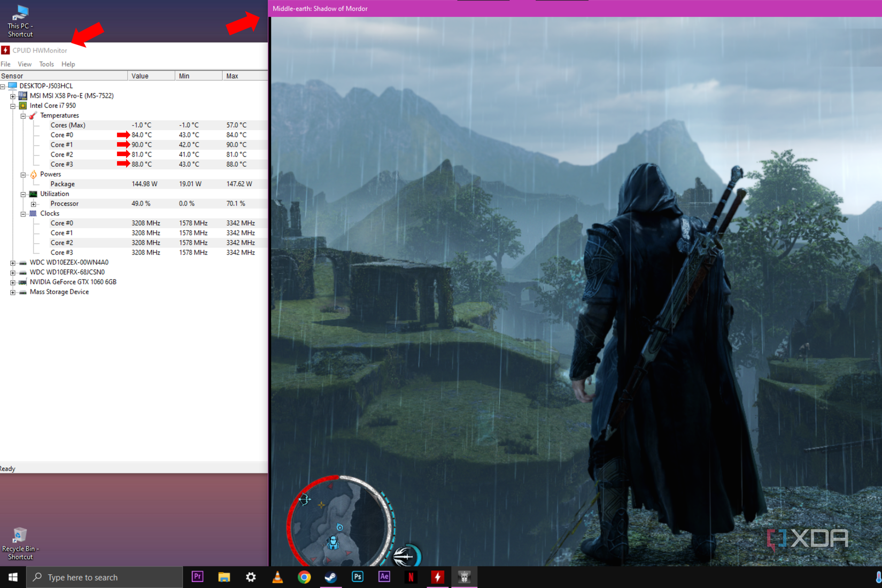Collapse the Clocks group
The height and width of the screenshot is (588, 882).
(x=23, y=214)
